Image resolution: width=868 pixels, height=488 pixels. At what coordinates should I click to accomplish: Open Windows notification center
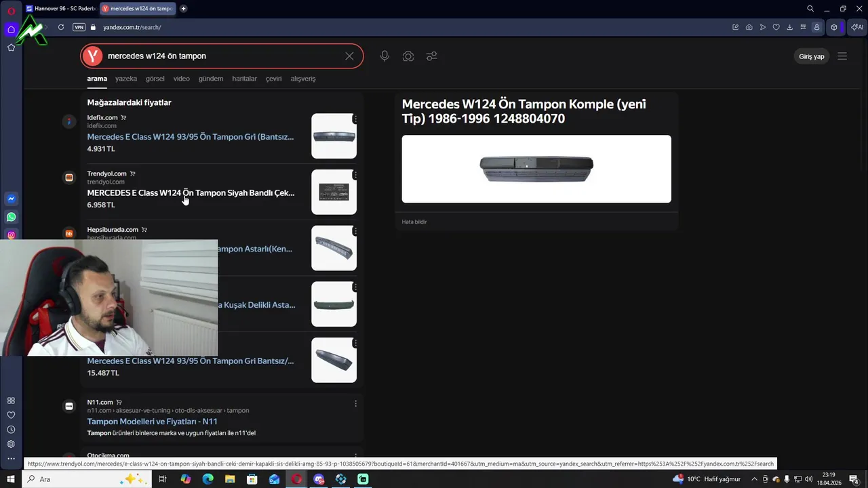click(x=854, y=479)
